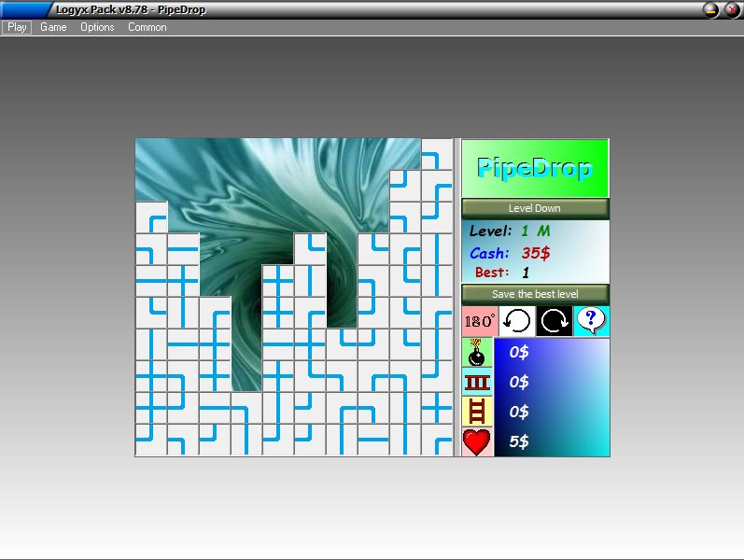The image size is (744, 560).
Task: Click the red heart icon
Action: [477, 441]
